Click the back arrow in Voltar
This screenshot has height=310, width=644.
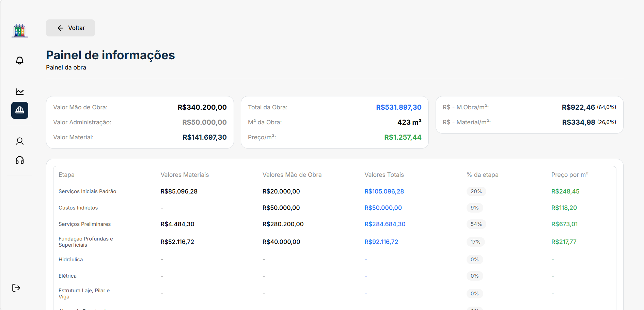point(61,28)
